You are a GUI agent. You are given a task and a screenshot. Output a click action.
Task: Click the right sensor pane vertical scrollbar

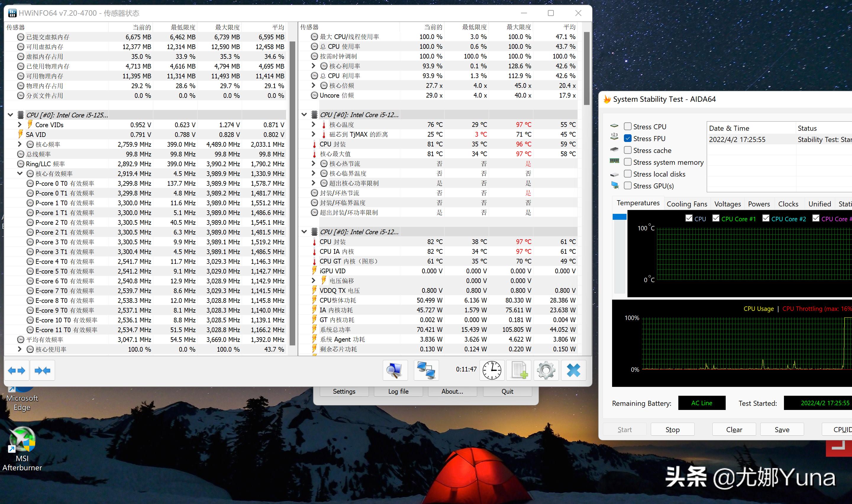click(586, 68)
